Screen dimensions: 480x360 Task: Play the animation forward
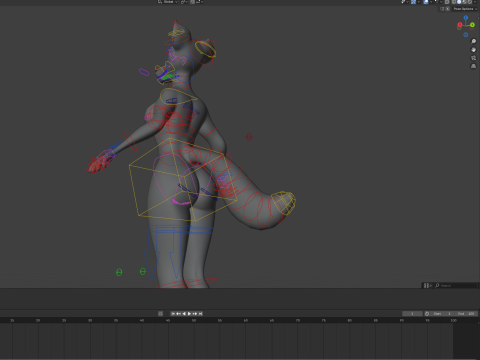pos(189,314)
